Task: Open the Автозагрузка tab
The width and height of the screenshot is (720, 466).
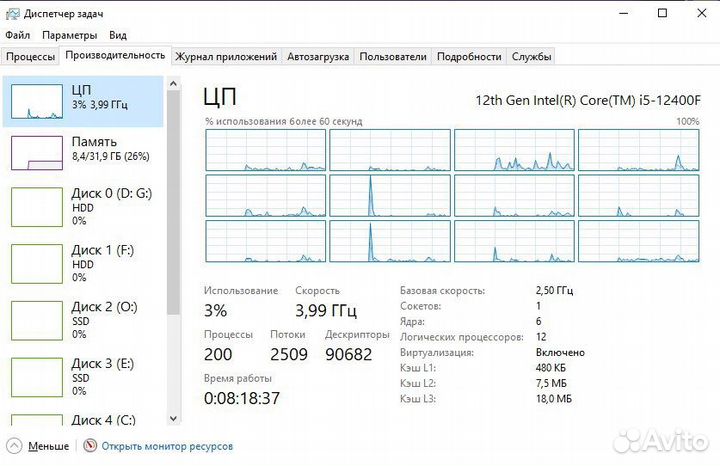Action: point(318,56)
